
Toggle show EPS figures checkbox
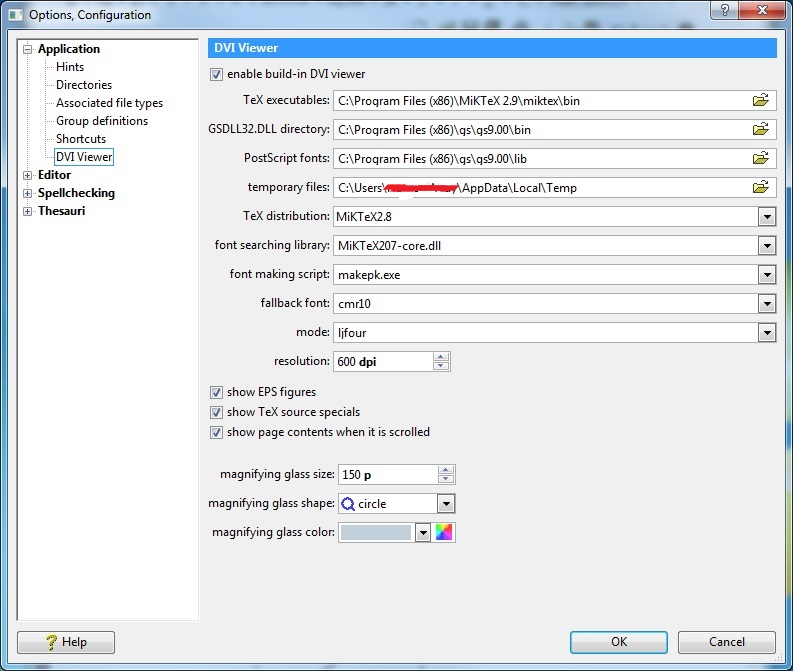[x=216, y=392]
